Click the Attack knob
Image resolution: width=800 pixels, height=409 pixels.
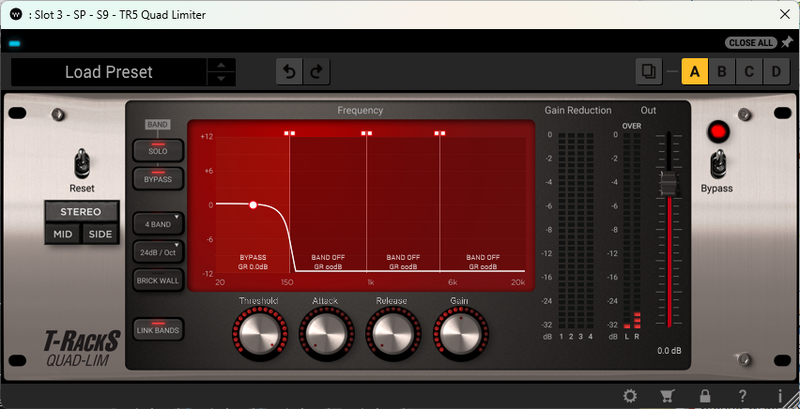(326, 332)
